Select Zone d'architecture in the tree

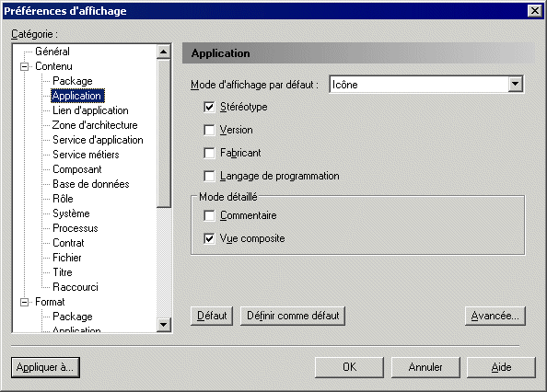click(95, 125)
